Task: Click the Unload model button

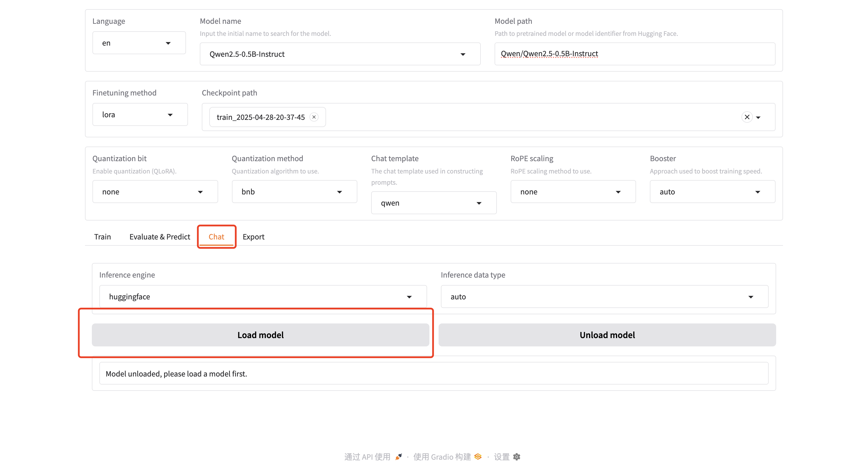Action: [607, 335]
